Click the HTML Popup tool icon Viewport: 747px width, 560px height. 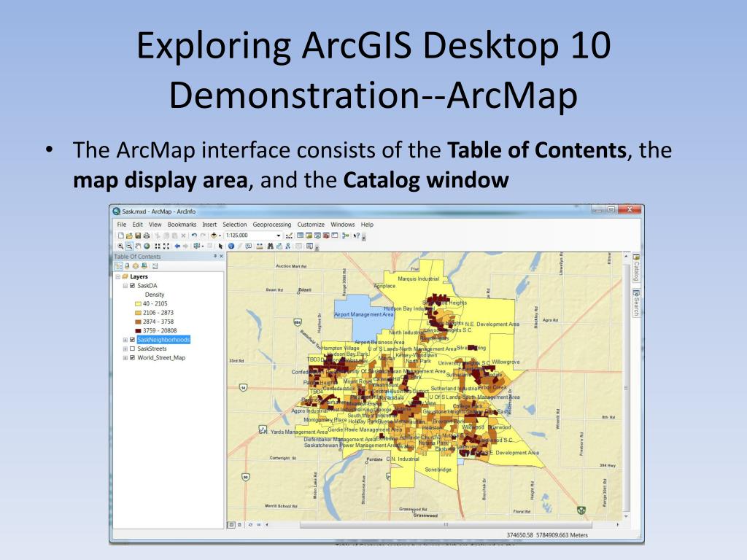tap(249, 246)
